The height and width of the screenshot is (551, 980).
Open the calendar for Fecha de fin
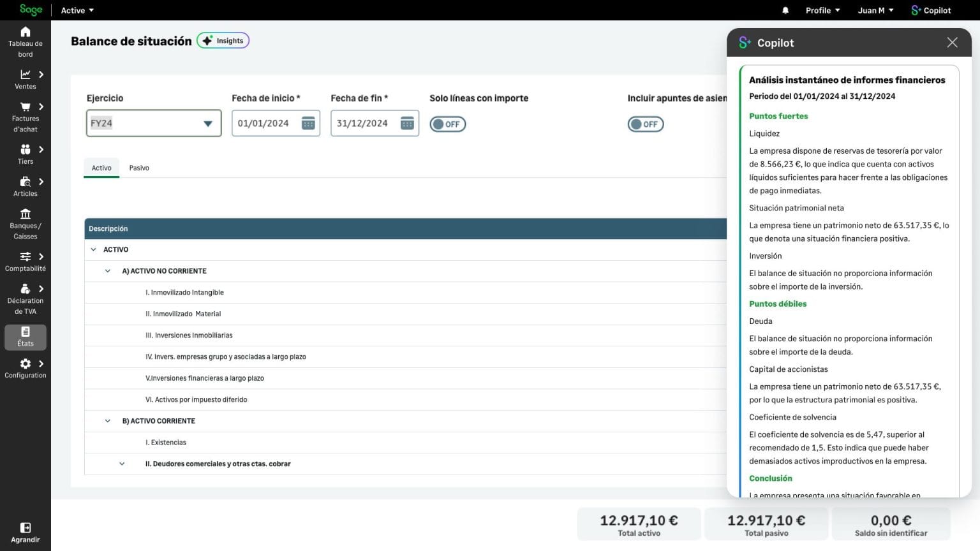coord(407,122)
